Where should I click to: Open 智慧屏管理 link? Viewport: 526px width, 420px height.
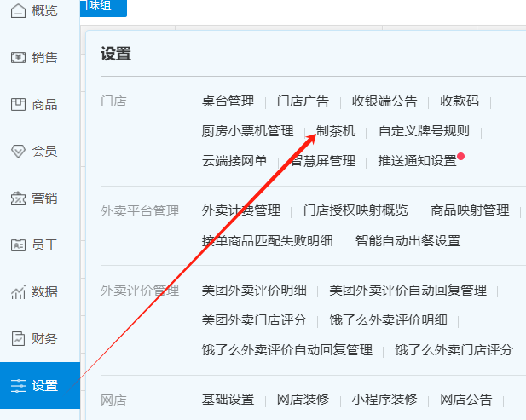pos(323,161)
